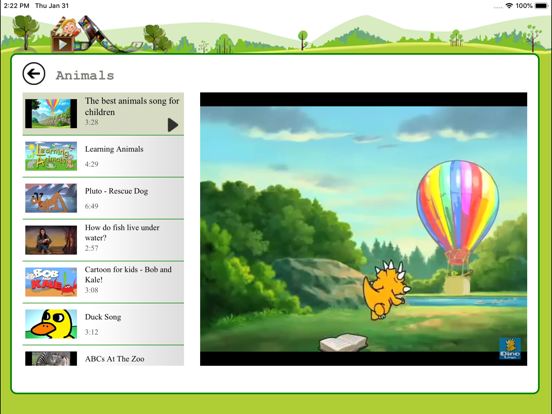Click the 'Animals' category heading
The height and width of the screenshot is (414, 552).
click(x=85, y=75)
